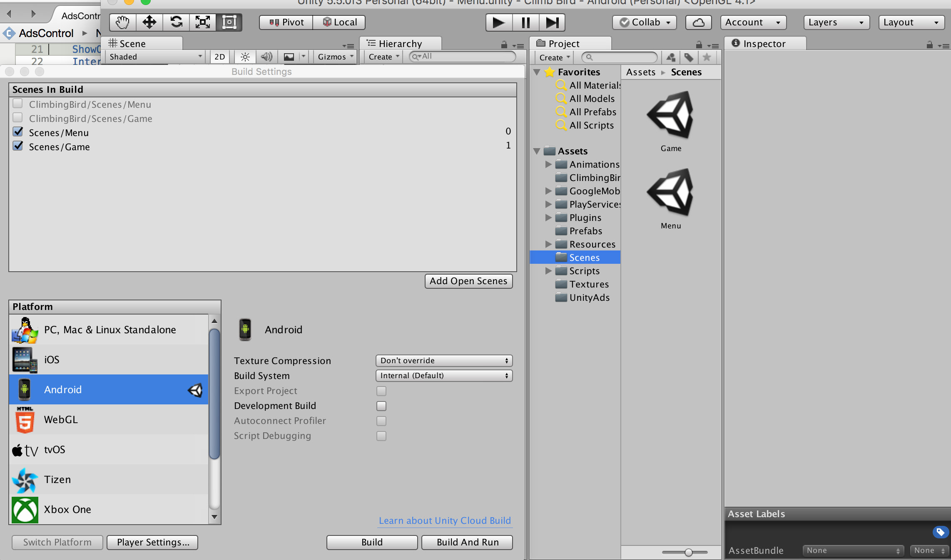Toggle scene audio speaker icon
The height and width of the screenshot is (560, 951).
(x=266, y=57)
